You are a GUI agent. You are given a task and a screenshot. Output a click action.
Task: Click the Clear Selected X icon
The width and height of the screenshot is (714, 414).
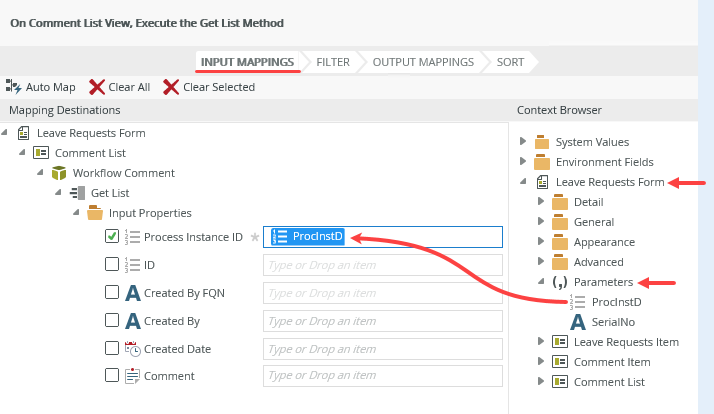(x=171, y=87)
